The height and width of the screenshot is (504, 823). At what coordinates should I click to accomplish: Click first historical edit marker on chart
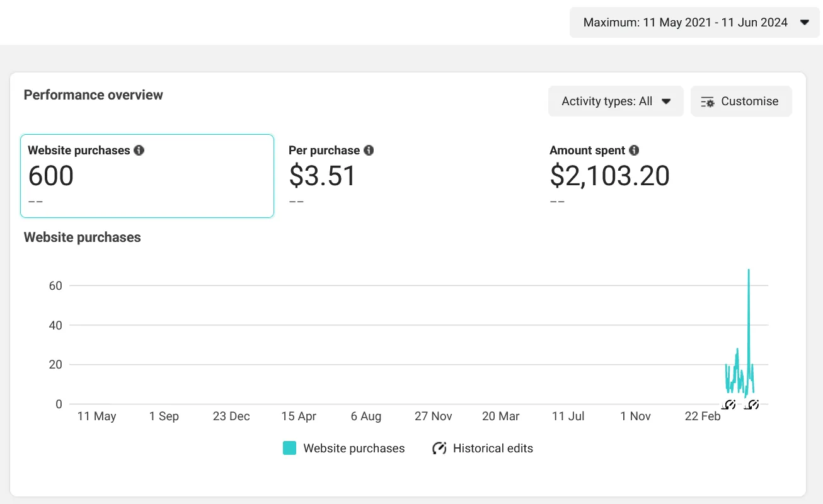728,404
